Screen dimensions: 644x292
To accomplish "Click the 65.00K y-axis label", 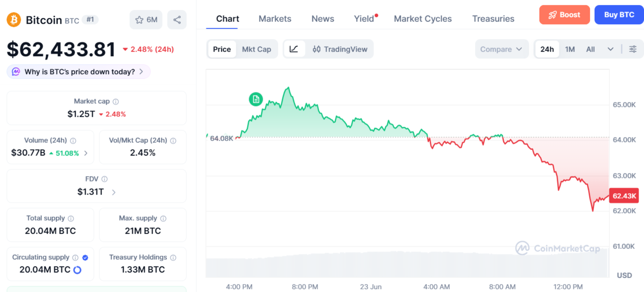I will point(624,105).
